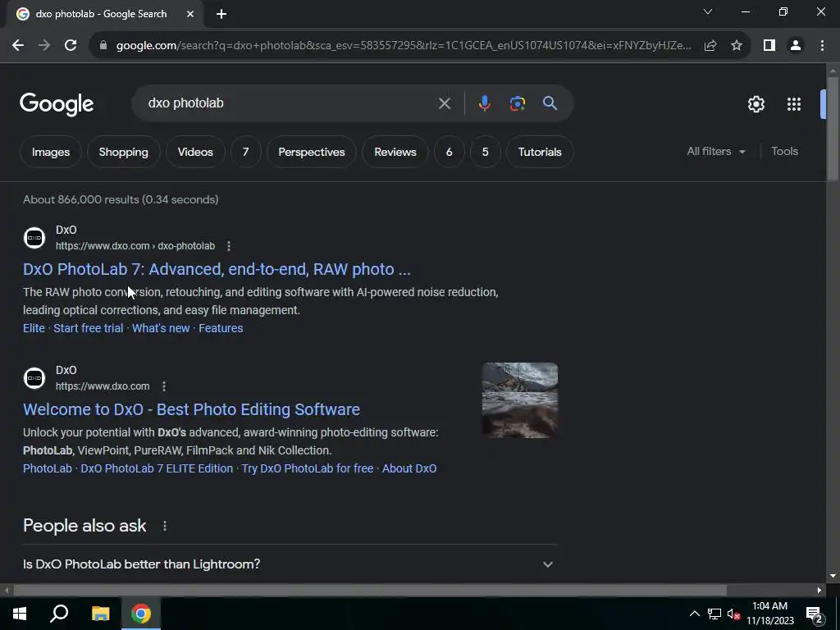
Task: Open Google quick settings gear
Action: pyautogui.click(x=756, y=104)
